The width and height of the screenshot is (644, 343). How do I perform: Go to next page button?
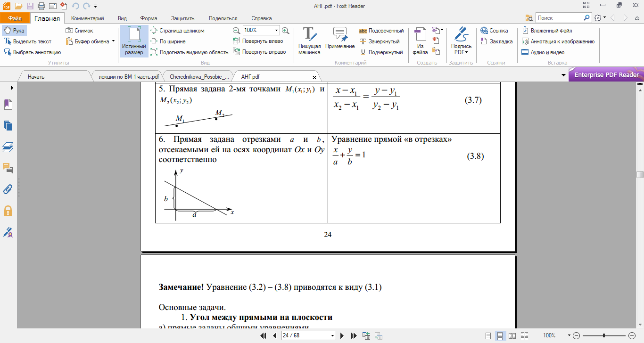pyautogui.click(x=343, y=335)
